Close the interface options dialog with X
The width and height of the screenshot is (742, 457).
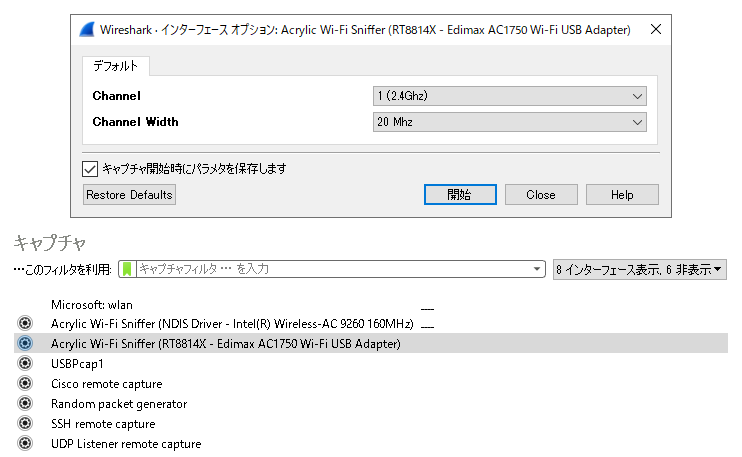[656, 29]
